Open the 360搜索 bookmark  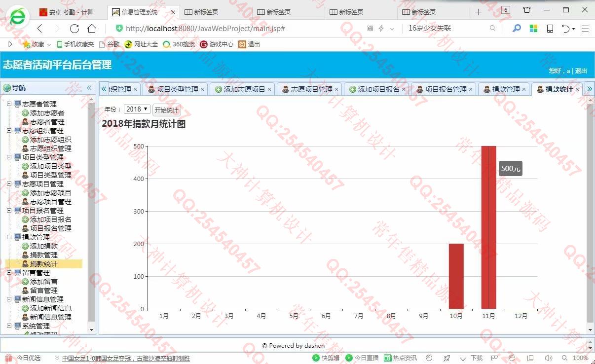179,44
